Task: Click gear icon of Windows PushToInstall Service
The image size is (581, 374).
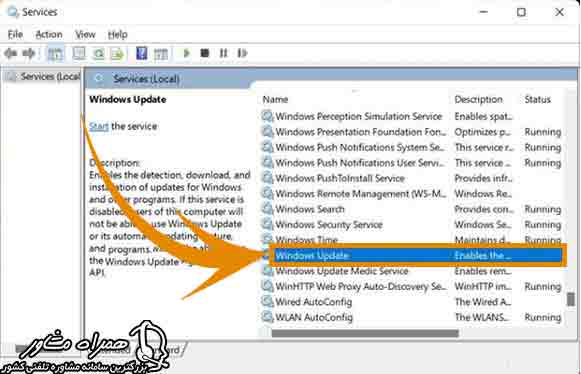Action: [x=268, y=178]
